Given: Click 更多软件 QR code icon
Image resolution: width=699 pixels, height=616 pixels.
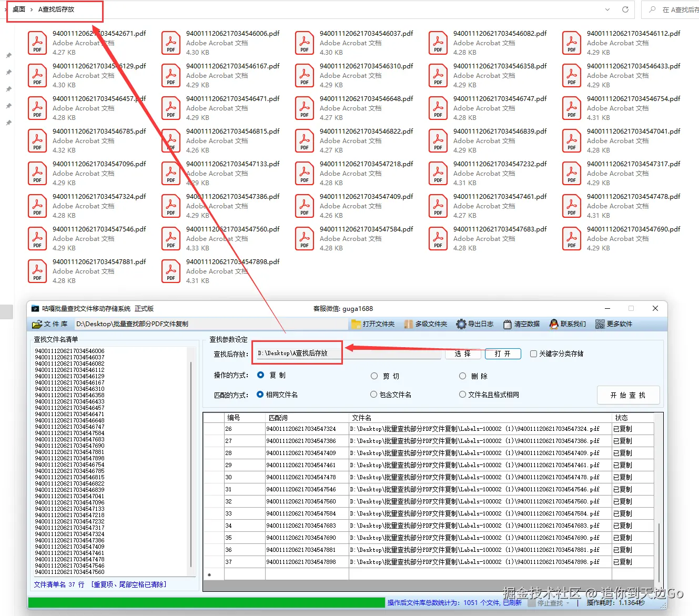Looking at the screenshot, I should [600, 324].
